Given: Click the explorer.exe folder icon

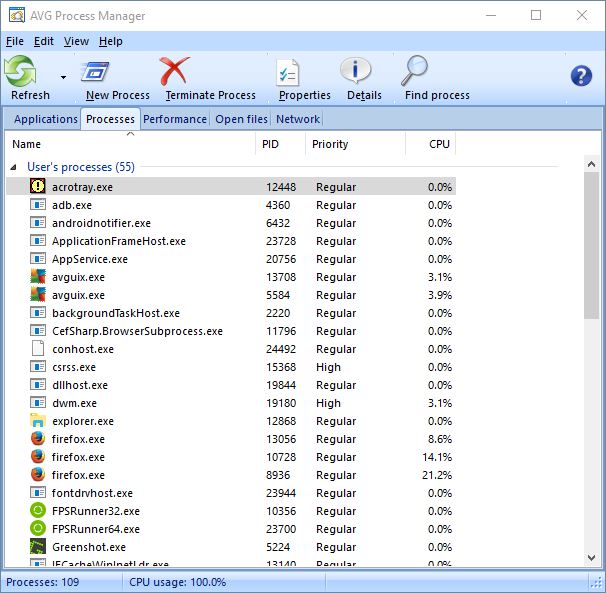Looking at the screenshot, I should point(38,421).
